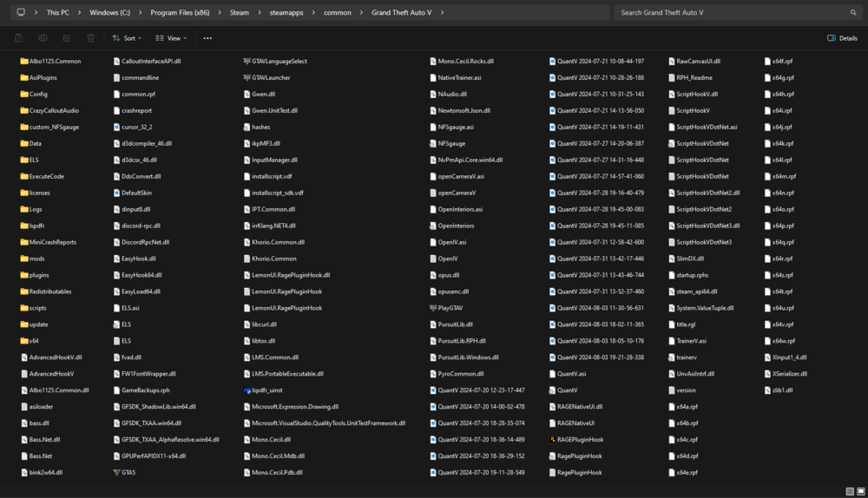Navigate to Steam breadcrumb
The image size is (868, 498).
tap(240, 12)
